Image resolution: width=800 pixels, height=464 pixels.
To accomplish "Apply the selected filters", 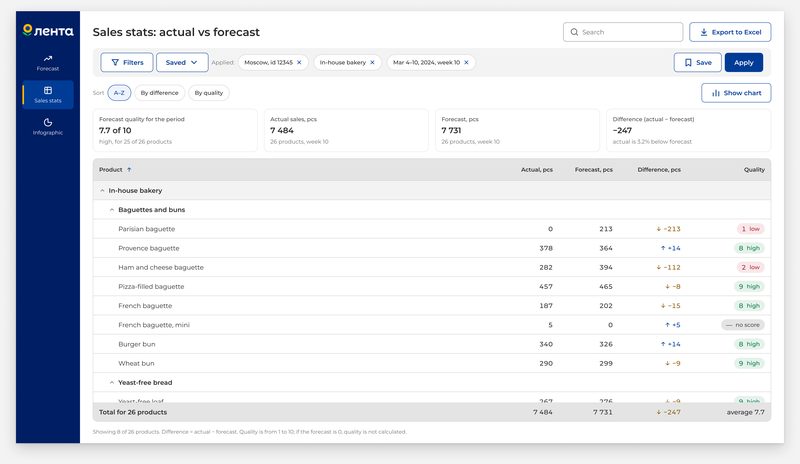I will pyautogui.click(x=744, y=62).
